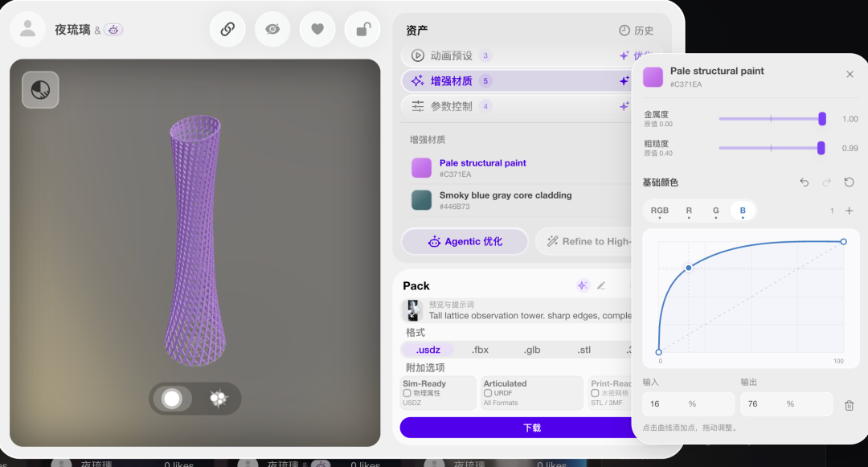Click the user avatar icon
This screenshot has width=868, height=467.
[x=27, y=29]
